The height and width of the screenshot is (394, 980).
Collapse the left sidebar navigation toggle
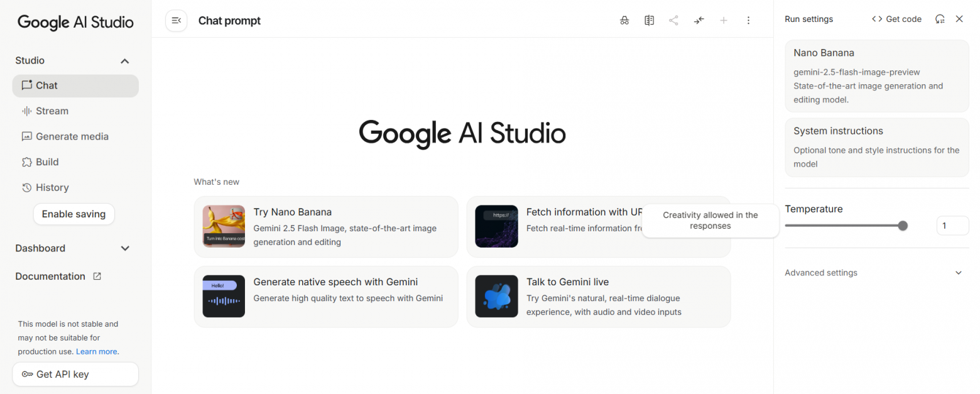(x=177, y=21)
